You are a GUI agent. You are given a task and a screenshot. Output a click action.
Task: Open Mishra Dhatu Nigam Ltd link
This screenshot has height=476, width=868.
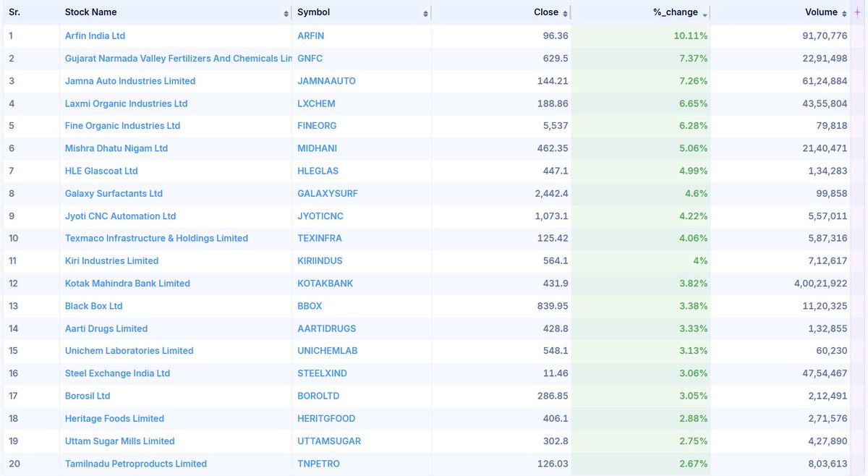click(116, 148)
